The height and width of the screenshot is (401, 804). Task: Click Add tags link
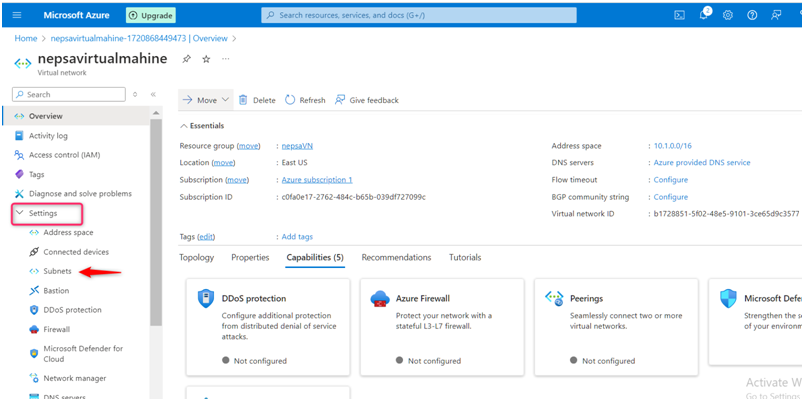point(297,237)
